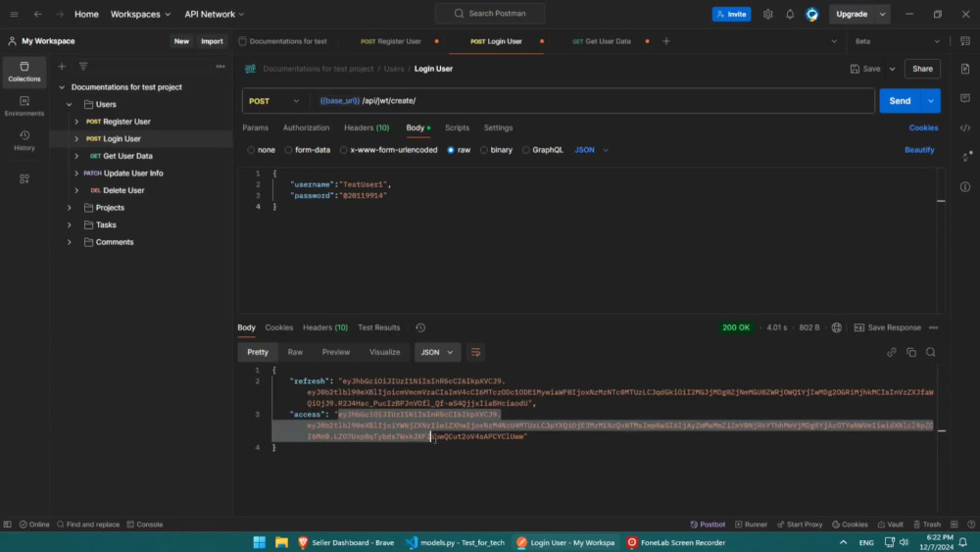Click the hamburger menu icon

click(14, 14)
